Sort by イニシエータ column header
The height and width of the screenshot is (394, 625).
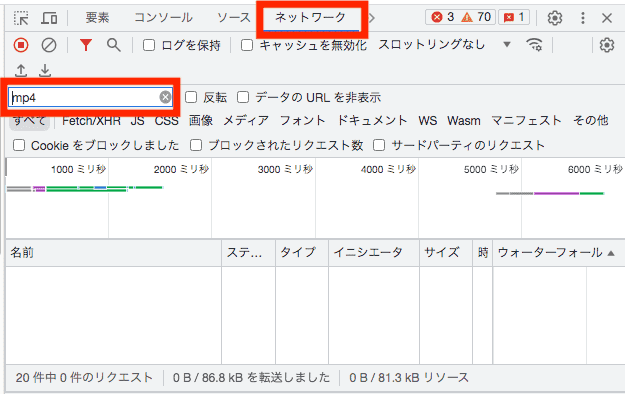[374, 253]
